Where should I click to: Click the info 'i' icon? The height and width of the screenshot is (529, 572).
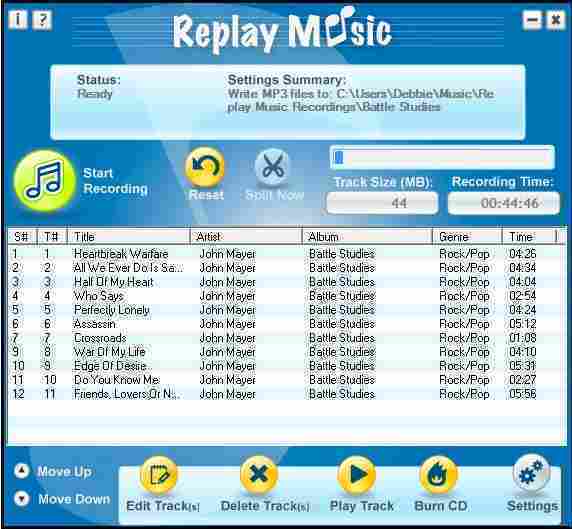tap(17, 19)
